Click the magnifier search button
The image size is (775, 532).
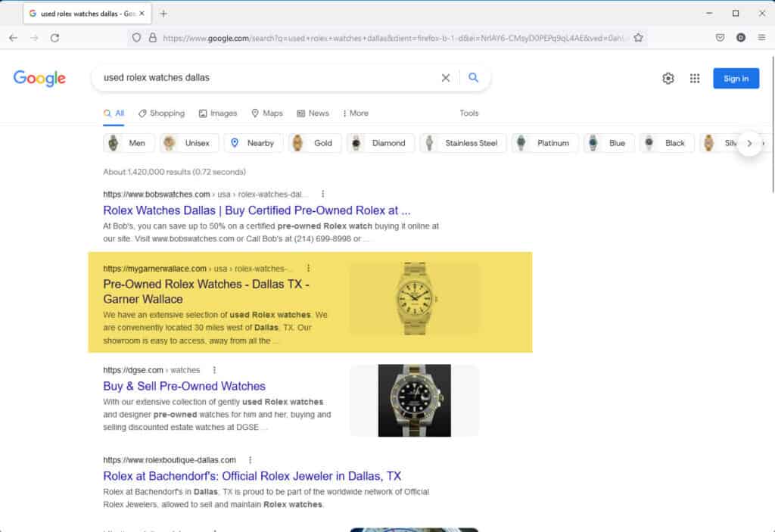(x=473, y=78)
